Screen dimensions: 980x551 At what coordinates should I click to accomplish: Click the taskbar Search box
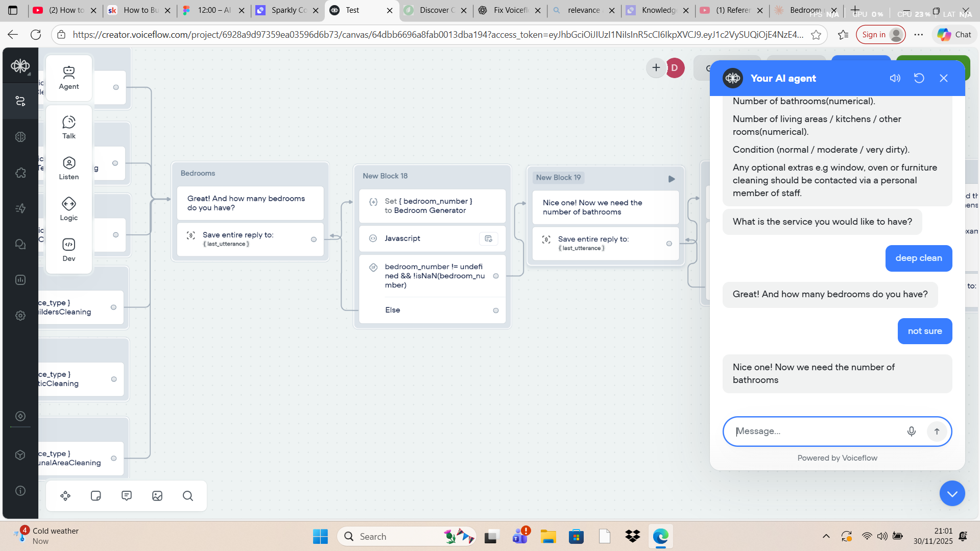coord(406,537)
